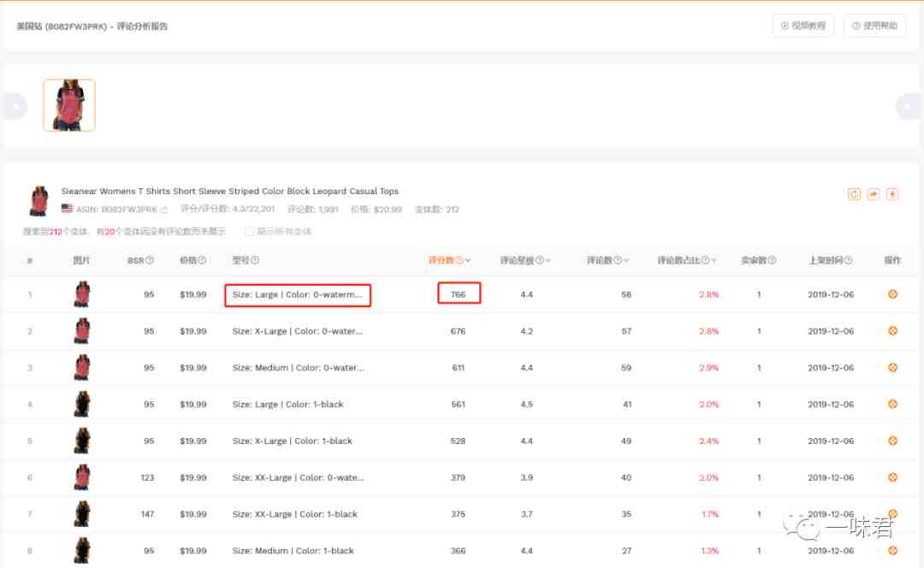Click the rating count value 676

pyautogui.click(x=458, y=331)
